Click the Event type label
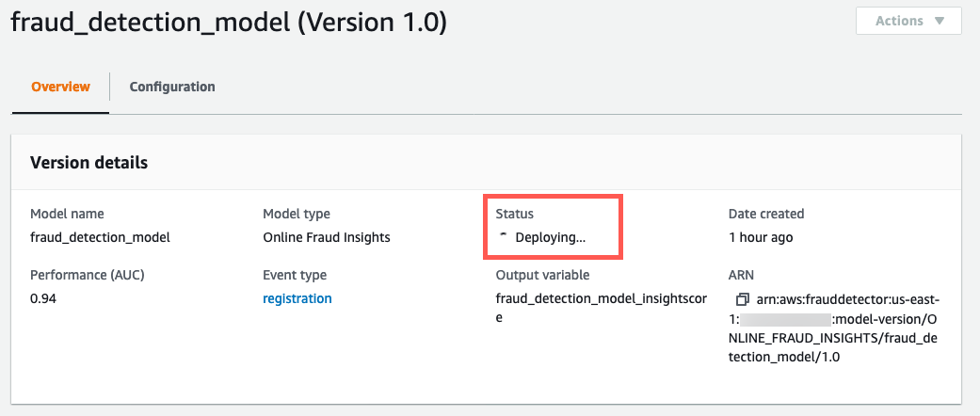The width and height of the screenshot is (980, 416). click(295, 275)
